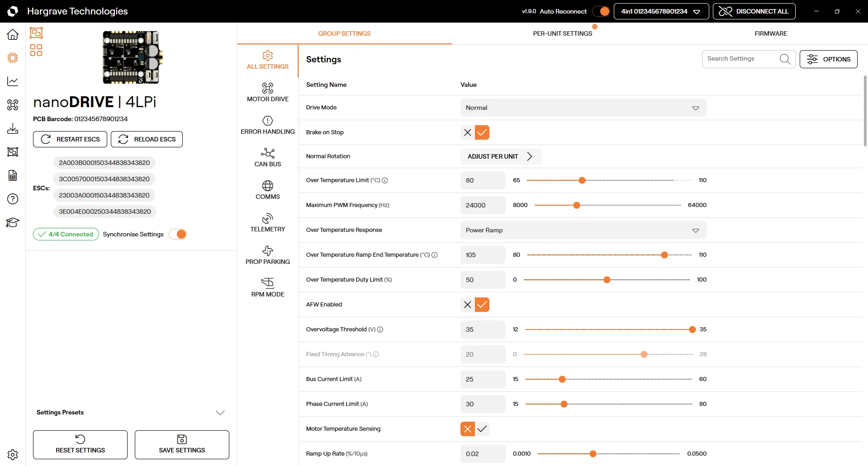The width and height of the screenshot is (868, 466).
Task: Open the Drive Mode dropdown
Action: click(x=583, y=108)
